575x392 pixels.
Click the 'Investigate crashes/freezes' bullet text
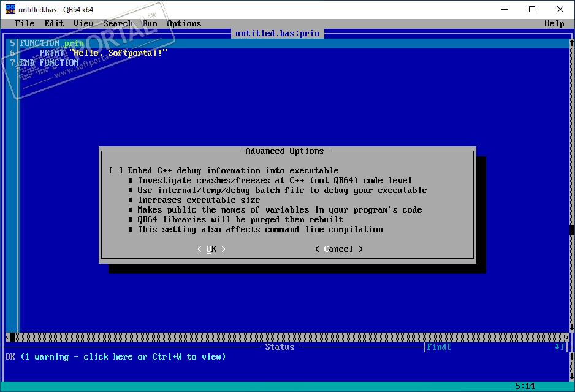(x=275, y=181)
